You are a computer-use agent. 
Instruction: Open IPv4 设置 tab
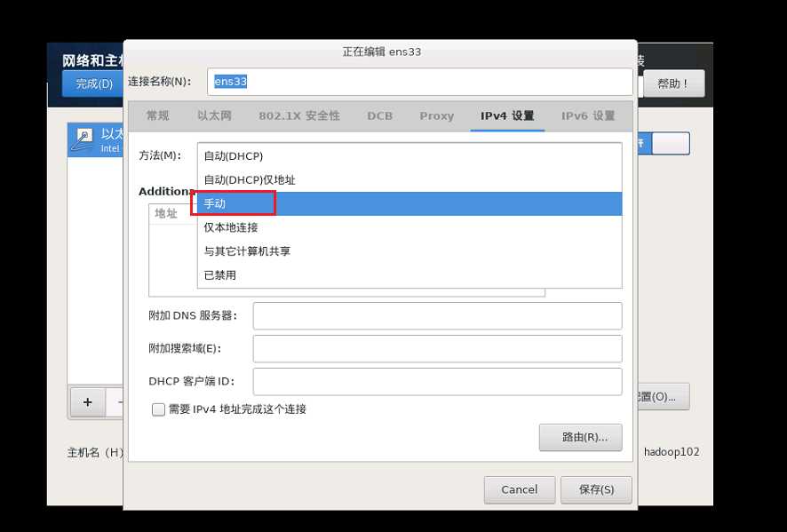point(507,116)
